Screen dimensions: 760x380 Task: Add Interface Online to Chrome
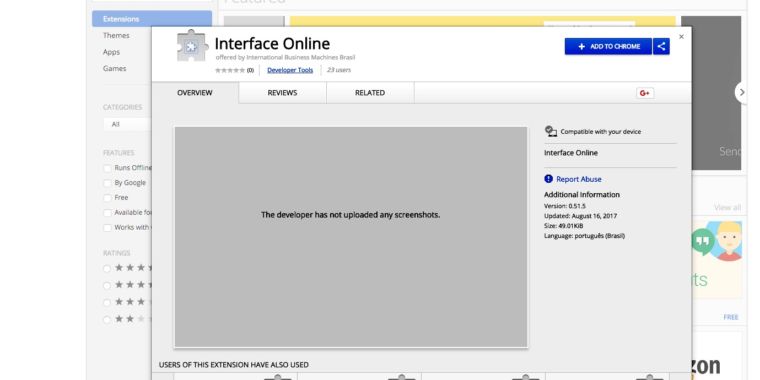tap(608, 47)
